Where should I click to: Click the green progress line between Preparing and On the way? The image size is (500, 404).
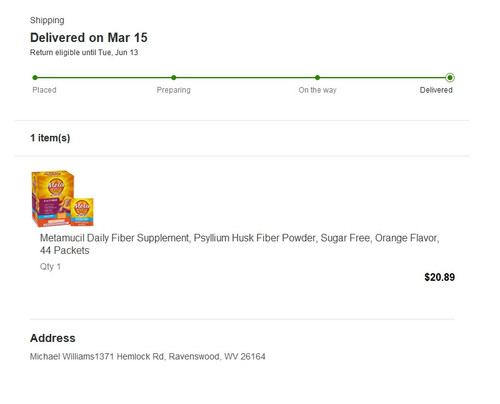click(x=245, y=78)
